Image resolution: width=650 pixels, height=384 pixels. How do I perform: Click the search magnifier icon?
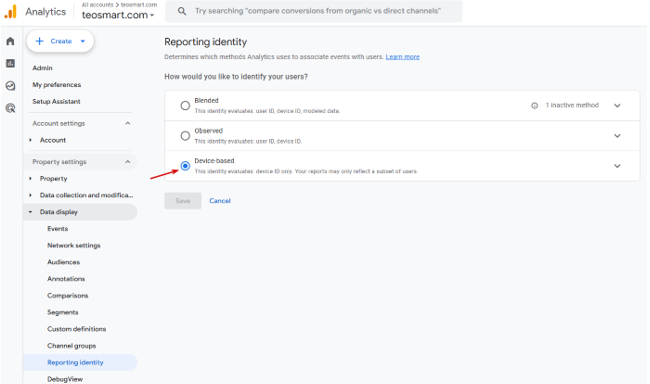[182, 11]
